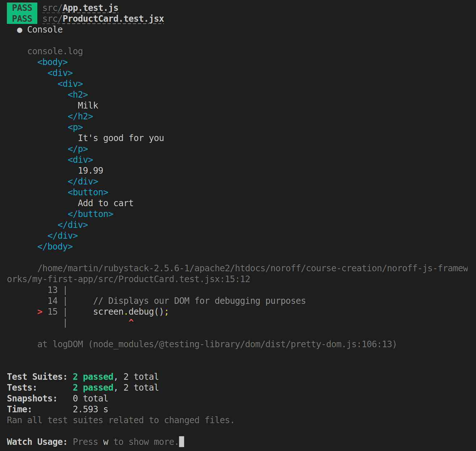Click the PASS badge for App.test.js
This screenshot has height=451, width=476.
coord(22,8)
